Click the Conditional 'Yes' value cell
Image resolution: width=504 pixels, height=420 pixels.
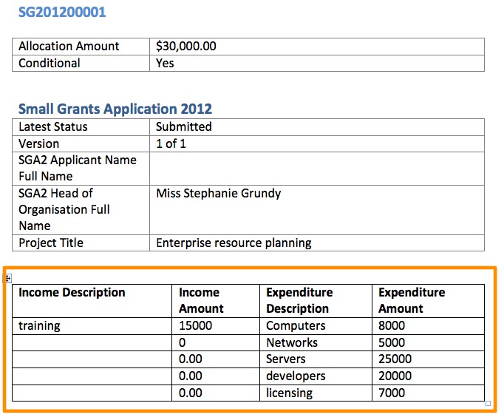click(x=166, y=63)
